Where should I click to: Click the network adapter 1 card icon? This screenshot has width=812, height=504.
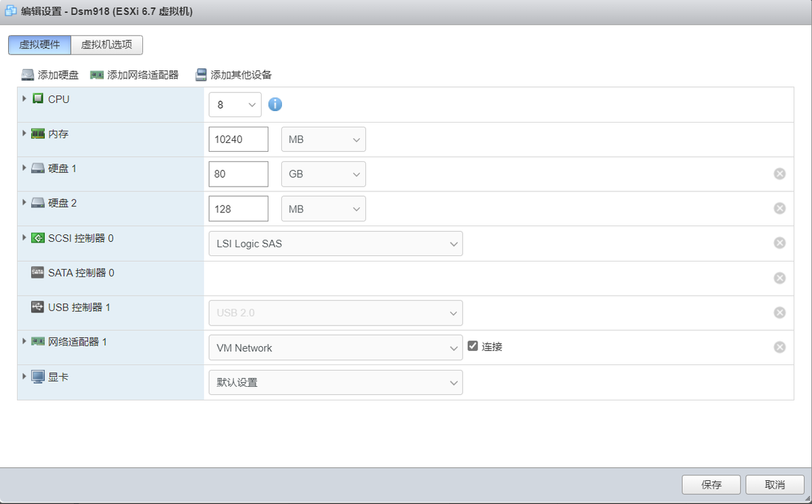click(x=37, y=341)
